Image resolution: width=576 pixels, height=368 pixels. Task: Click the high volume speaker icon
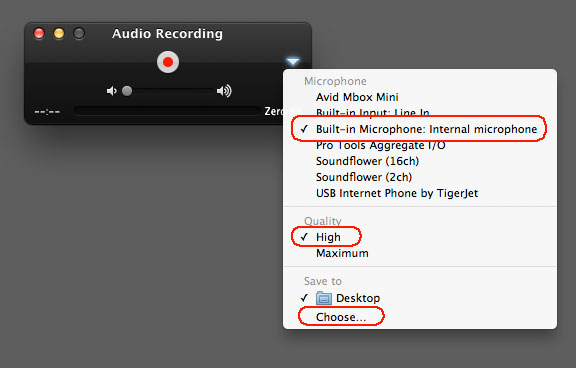point(224,91)
